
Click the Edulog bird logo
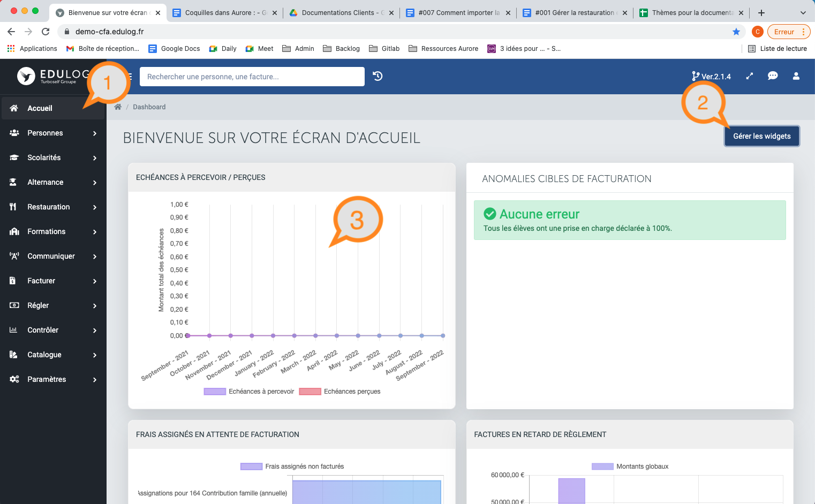click(26, 76)
